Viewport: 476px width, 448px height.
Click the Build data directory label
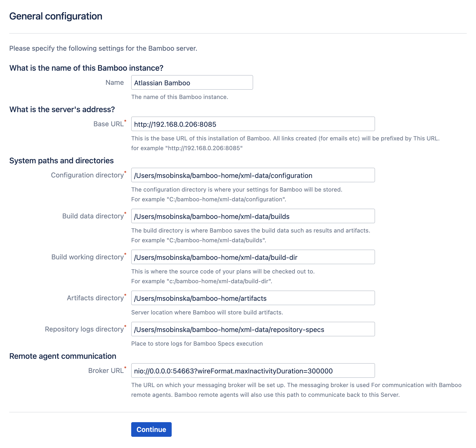click(x=93, y=216)
